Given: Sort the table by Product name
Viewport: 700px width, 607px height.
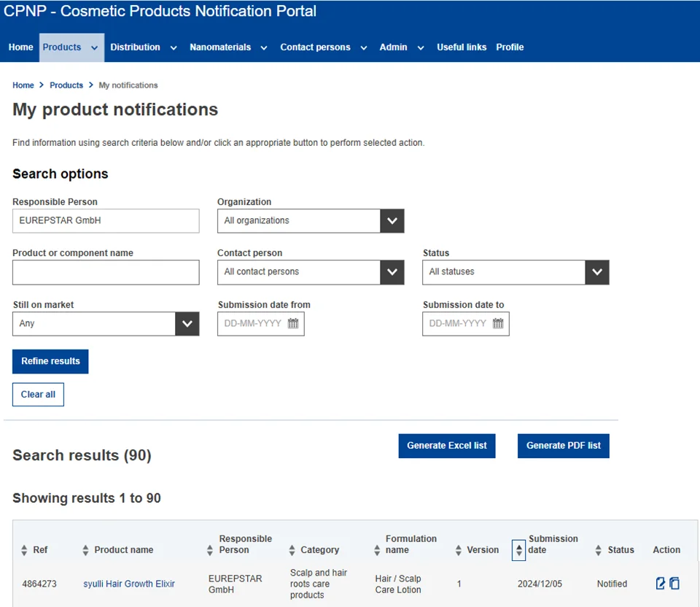Looking at the screenshot, I should 86,550.
